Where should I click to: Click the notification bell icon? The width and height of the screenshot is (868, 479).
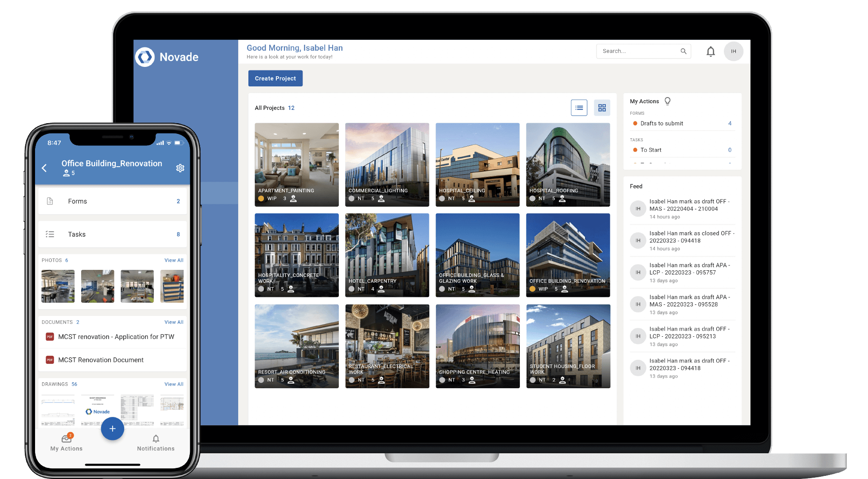point(711,51)
